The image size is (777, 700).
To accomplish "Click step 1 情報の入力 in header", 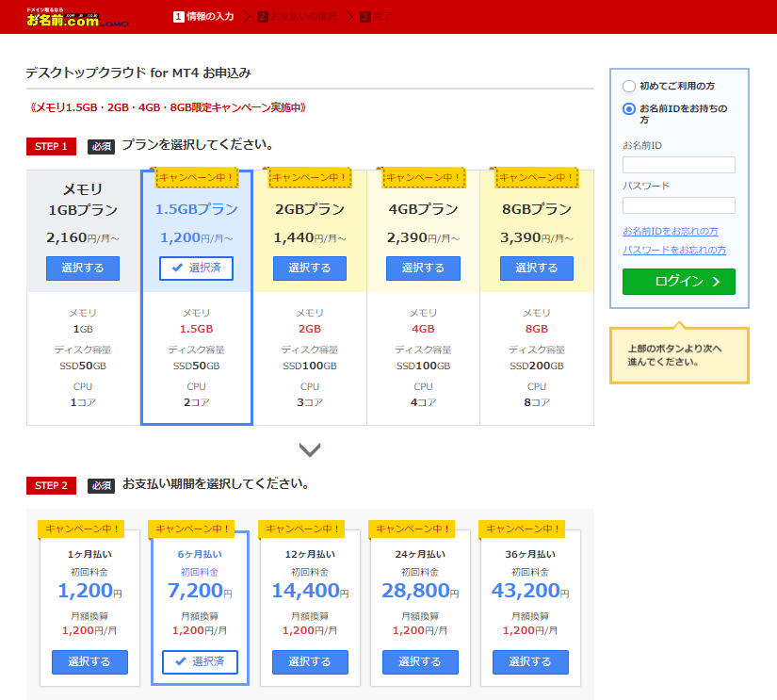I will [x=203, y=17].
